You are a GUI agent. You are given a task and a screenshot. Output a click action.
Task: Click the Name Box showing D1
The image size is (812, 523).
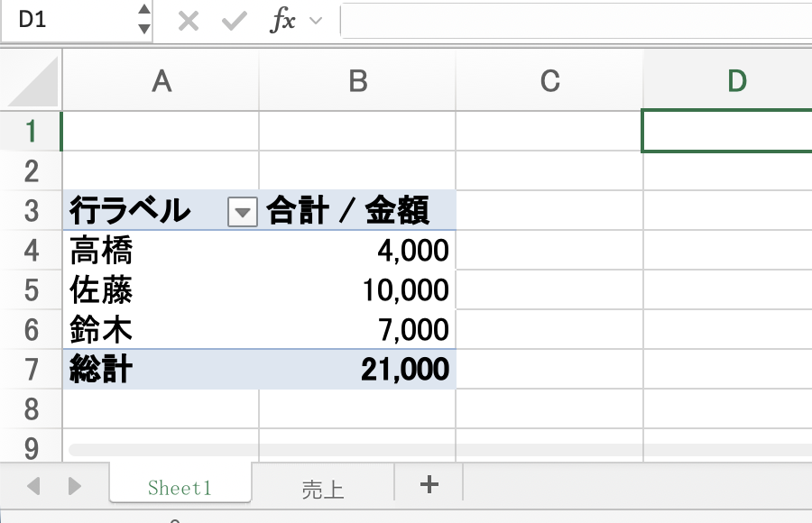click(69, 20)
